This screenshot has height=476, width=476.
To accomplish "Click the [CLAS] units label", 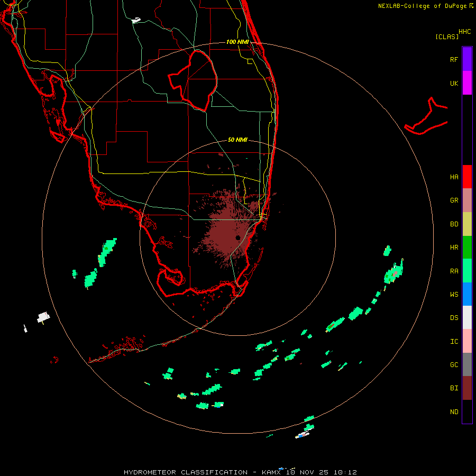I will (x=447, y=36).
